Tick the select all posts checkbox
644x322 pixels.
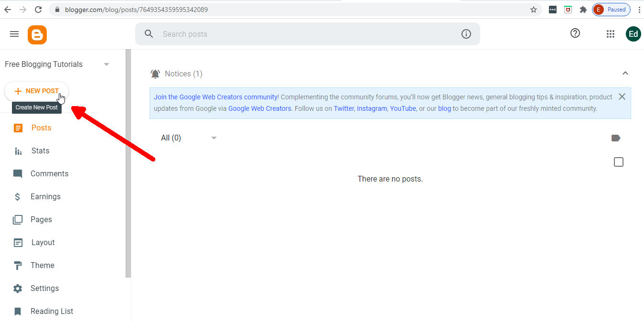pos(619,162)
